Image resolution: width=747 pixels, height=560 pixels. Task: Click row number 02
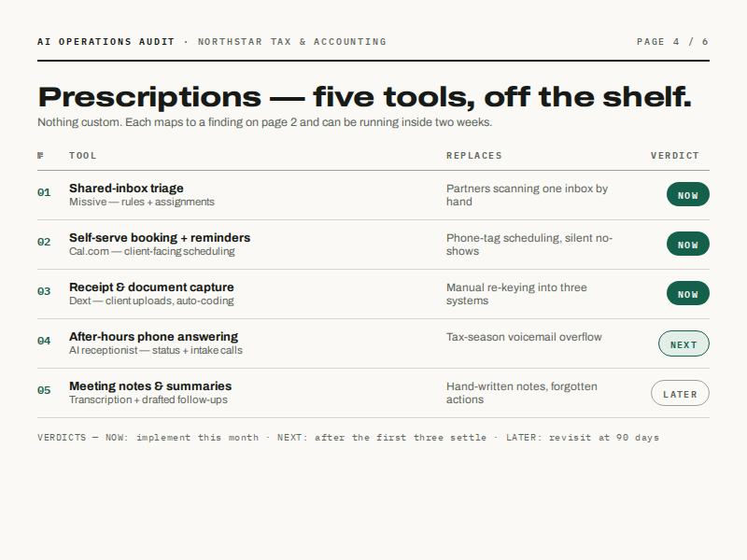click(44, 242)
